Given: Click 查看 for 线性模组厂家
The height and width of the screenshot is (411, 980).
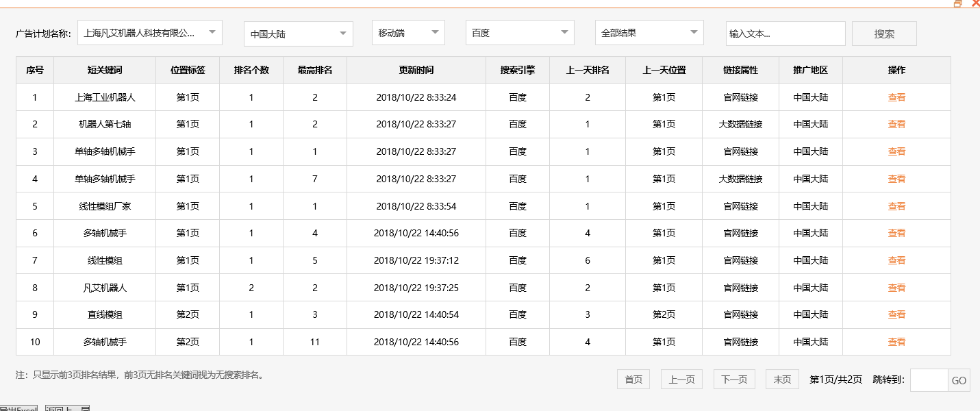Looking at the screenshot, I should click(896, 206).
